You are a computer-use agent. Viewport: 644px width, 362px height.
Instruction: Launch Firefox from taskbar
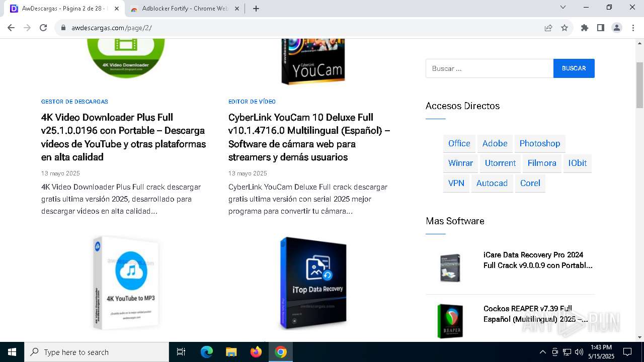[256, 352]
